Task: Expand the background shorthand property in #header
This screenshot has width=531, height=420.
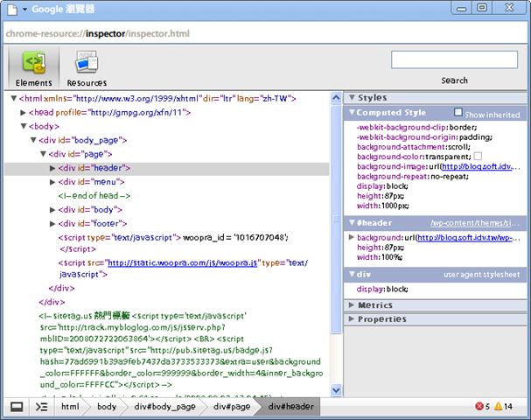Action: click(x=351, y=237)
